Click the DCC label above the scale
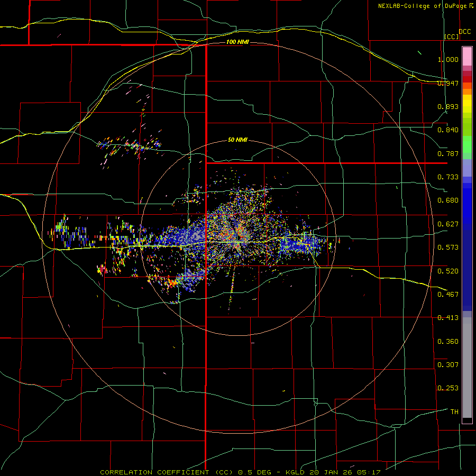Viewport: 476px width, 476px height. (x=465, y=32)
